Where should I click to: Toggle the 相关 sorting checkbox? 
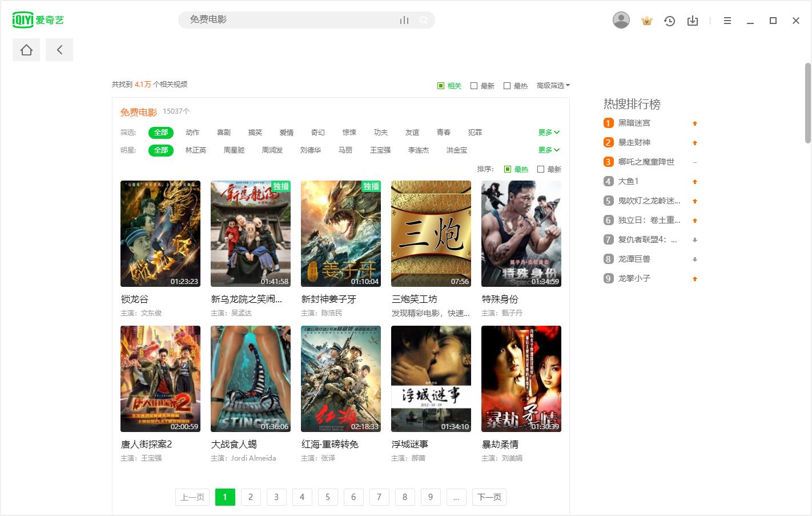tap(440, 85)
